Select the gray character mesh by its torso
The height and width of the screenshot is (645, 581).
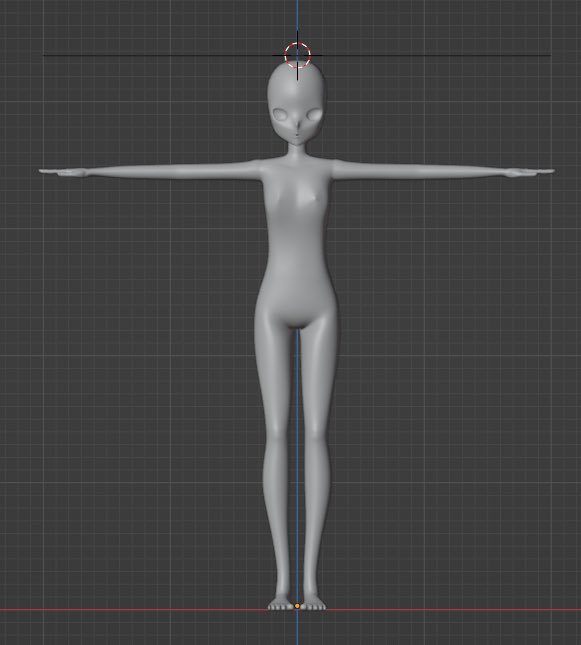(x=297, y=247)
